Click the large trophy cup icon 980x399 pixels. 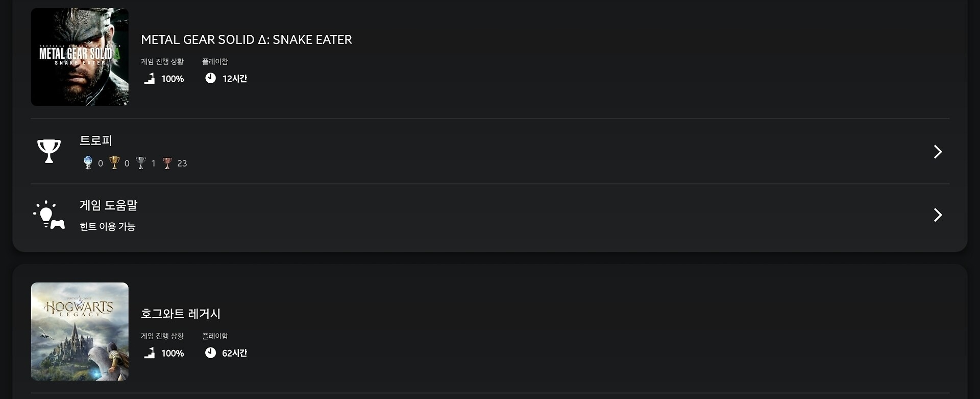point(49,151)
